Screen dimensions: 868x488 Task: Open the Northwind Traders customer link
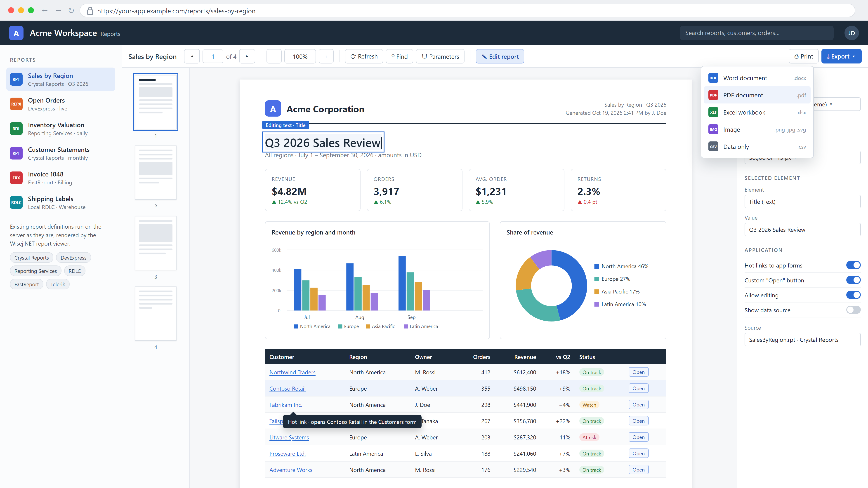point(292,372)
